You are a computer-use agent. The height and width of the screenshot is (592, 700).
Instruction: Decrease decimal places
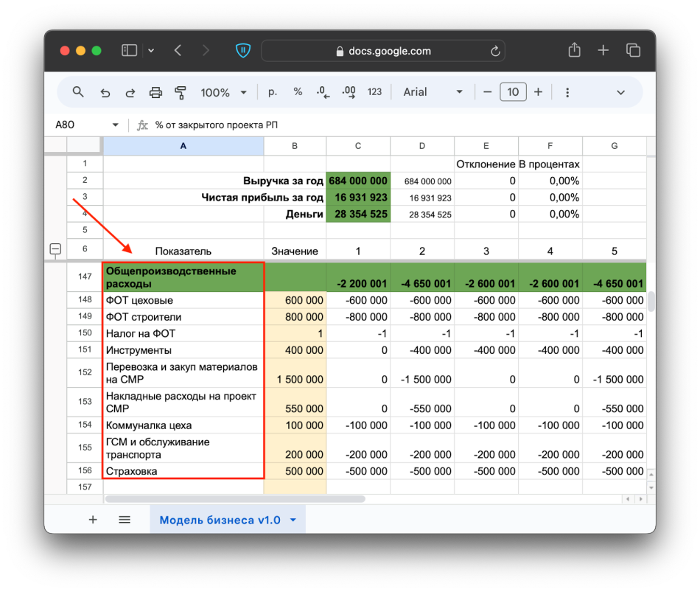click(x=322, y=92)
